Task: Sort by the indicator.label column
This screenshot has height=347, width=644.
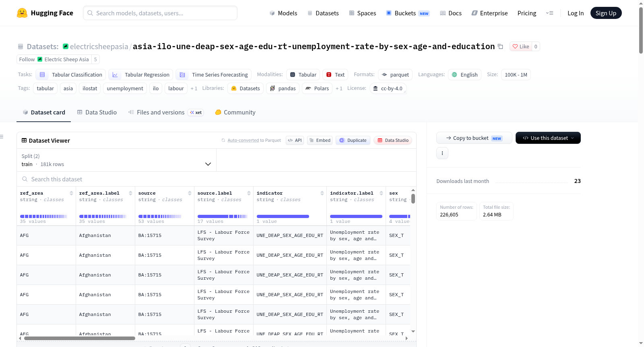Action: (x=381, y=193)
